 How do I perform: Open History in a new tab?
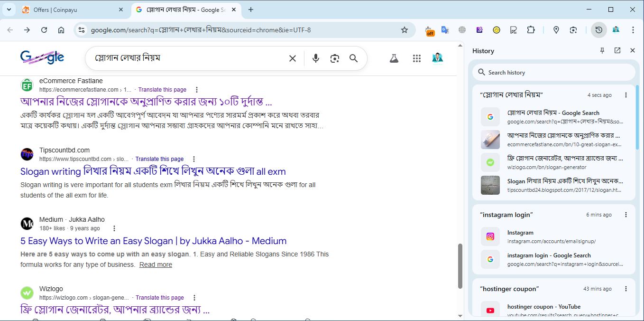point(617,50)
